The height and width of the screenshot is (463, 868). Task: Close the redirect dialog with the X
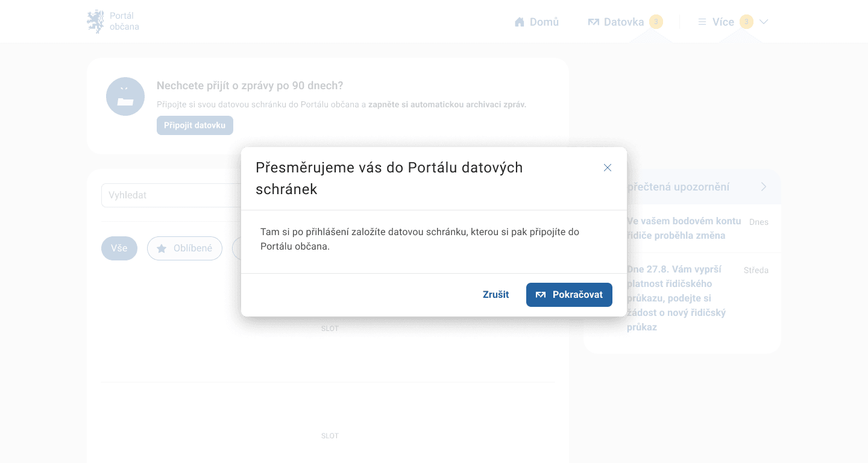click(x=608, y=168)
